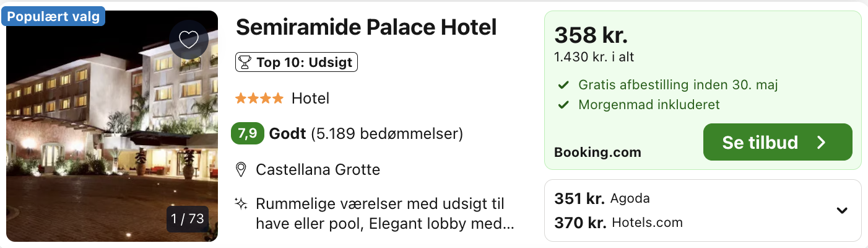The image size is (868, 248).
Task: Click checkmark beside Gratis afbestilling
Action: (x=563, y=84)
